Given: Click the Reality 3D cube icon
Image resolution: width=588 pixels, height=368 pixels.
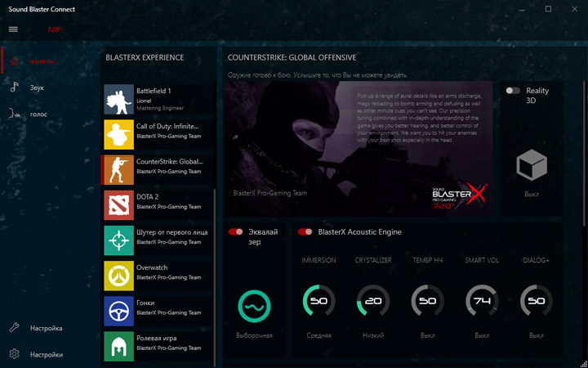Looking at the screenshot, I should [x=532, y=165].
